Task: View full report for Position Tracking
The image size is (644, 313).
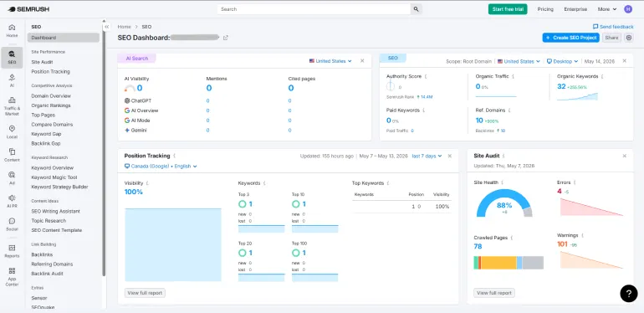Action: [145, 293]
